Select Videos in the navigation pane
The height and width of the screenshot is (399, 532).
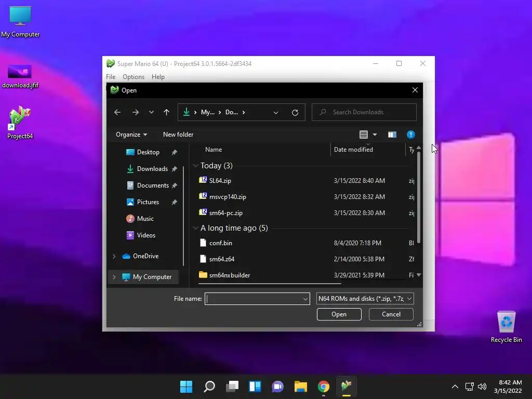(146, 235)
